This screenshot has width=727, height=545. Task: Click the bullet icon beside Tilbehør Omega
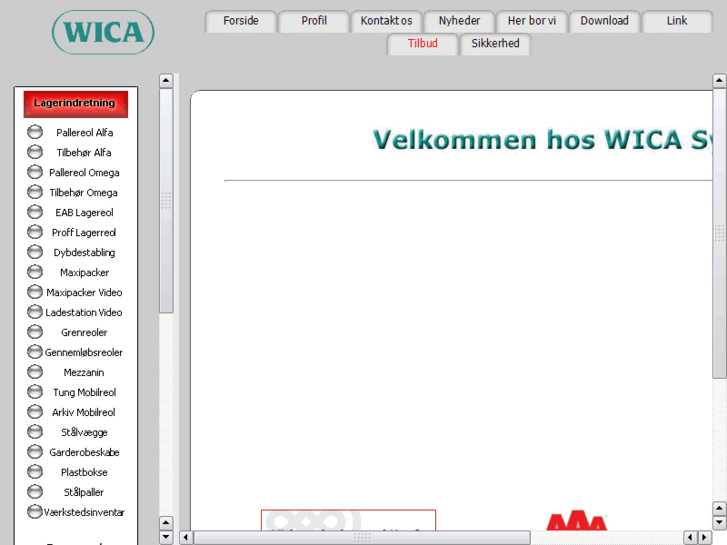(x=35, y=192)
